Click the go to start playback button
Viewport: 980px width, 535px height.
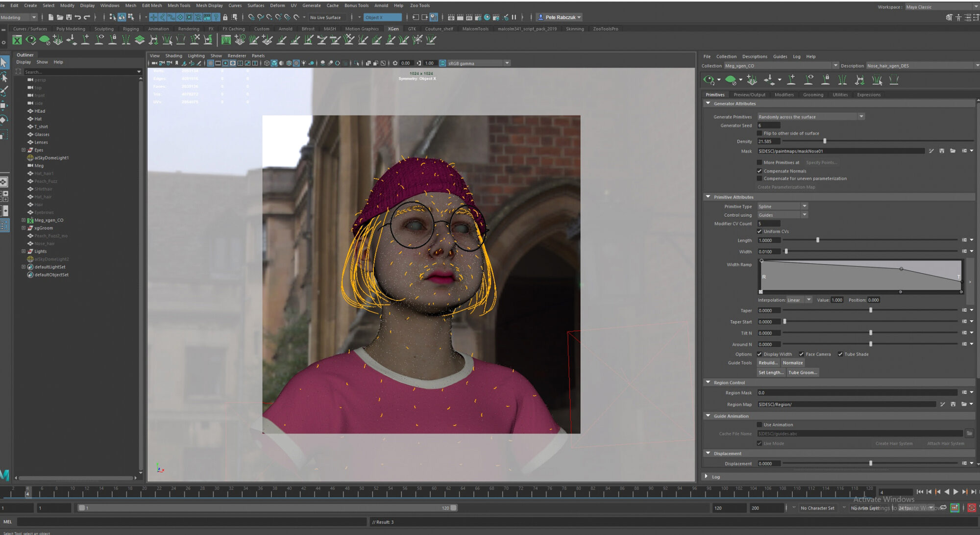click(920, 492)
